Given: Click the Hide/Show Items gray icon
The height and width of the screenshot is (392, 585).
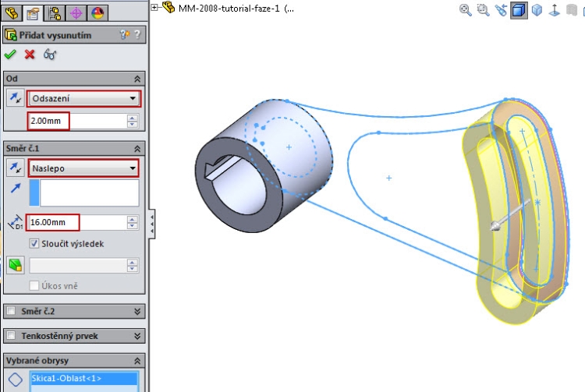Looking at the screenshot, I should [572, 9].
